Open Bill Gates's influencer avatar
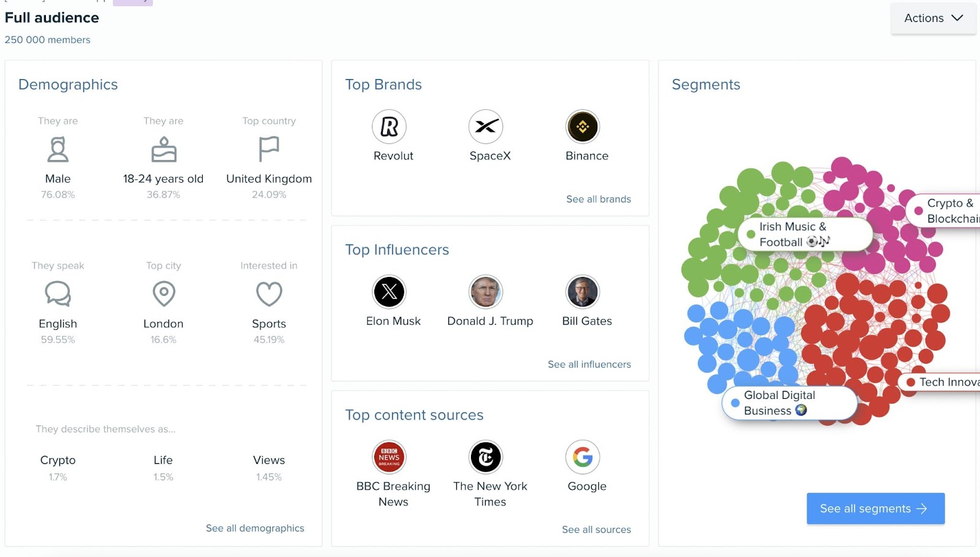 tap(581, 292)
